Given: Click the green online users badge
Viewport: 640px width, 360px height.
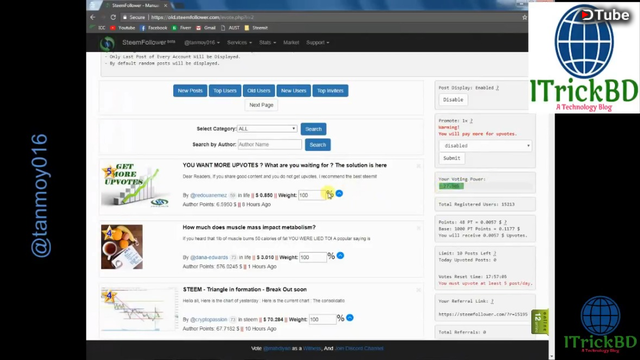Looking at the screenshot, I should click(x=540, y=322).
